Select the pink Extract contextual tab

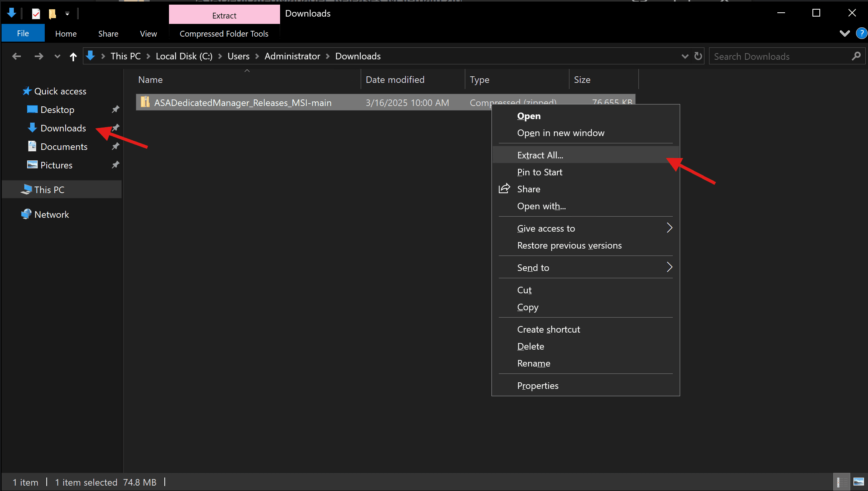click(x=224, y=15)
